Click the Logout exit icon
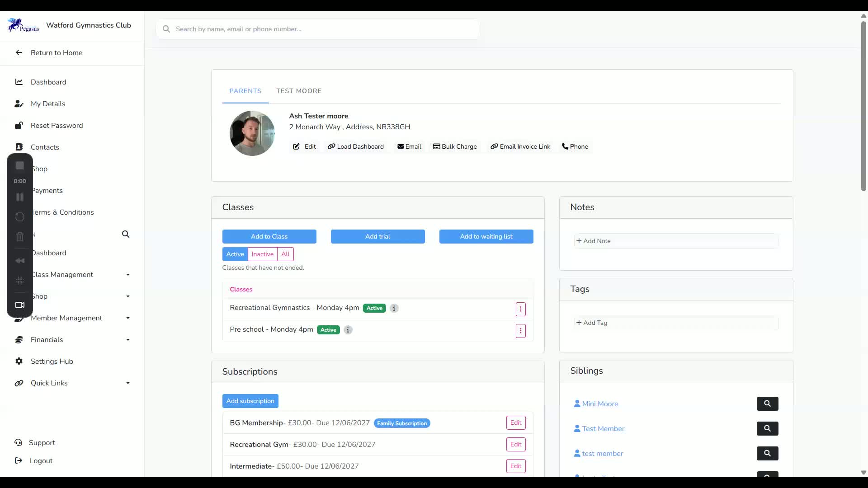868x488 pixels. (19, 460)
